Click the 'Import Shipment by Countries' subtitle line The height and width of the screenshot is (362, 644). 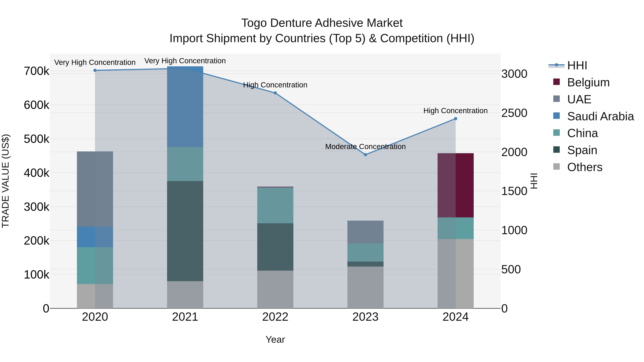click(x=322, y=38)
